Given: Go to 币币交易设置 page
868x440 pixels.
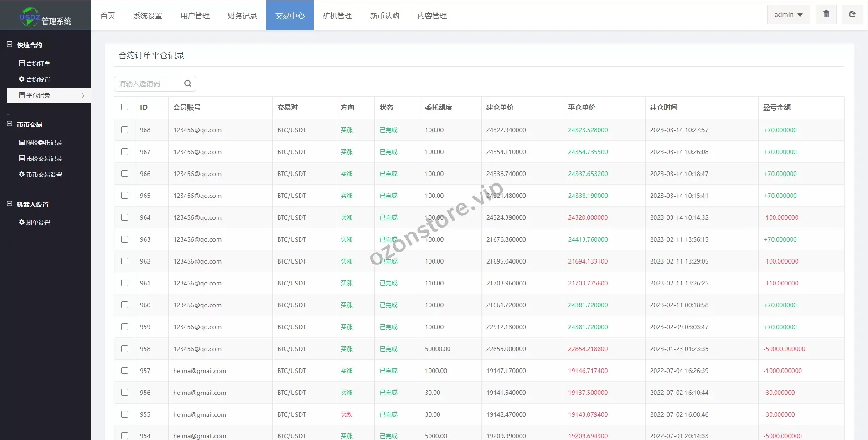Looking at the screenshot, I should click(44, 175).
